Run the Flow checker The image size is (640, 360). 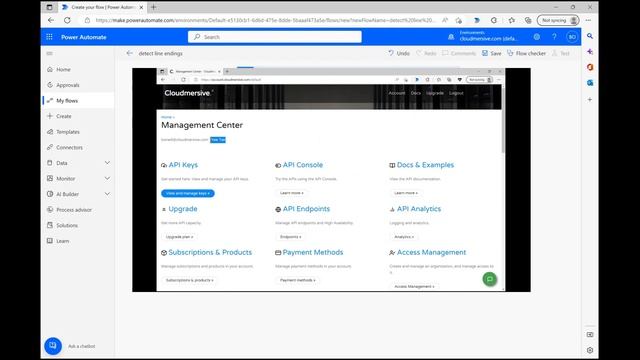click(x=526, y=53)
